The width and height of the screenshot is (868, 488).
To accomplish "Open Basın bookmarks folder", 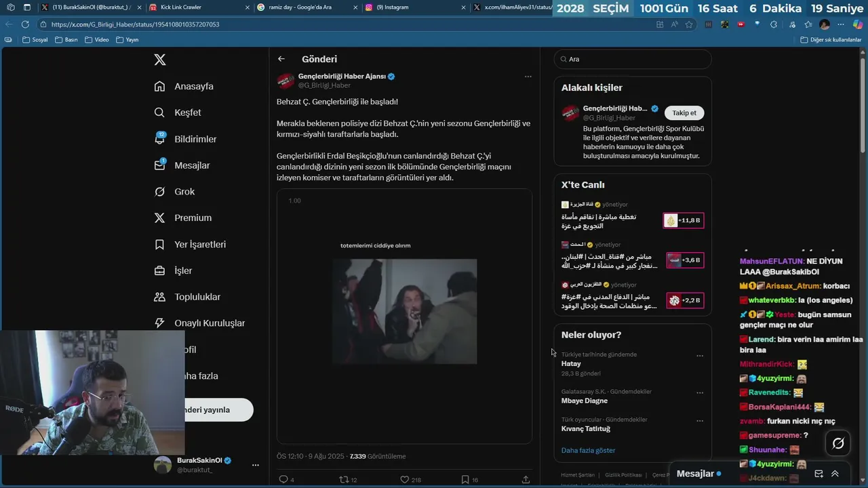I will (x=66, y=40).
